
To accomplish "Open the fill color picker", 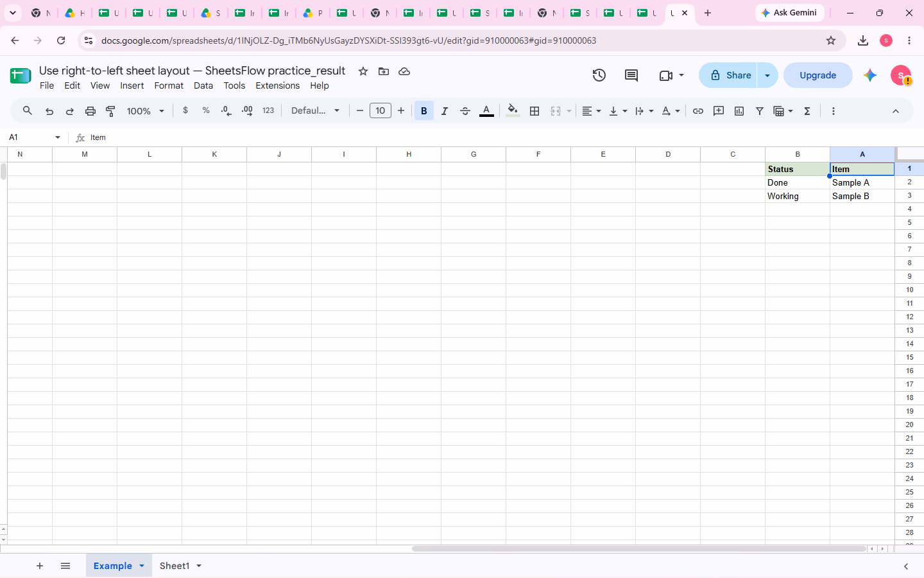I will coord(513,111).
